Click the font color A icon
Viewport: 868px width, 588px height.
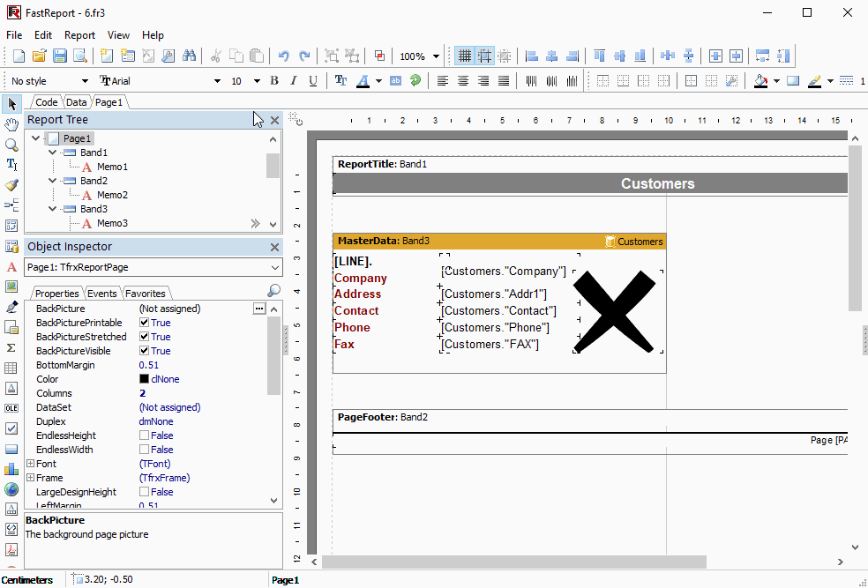[x=363, y=81]
